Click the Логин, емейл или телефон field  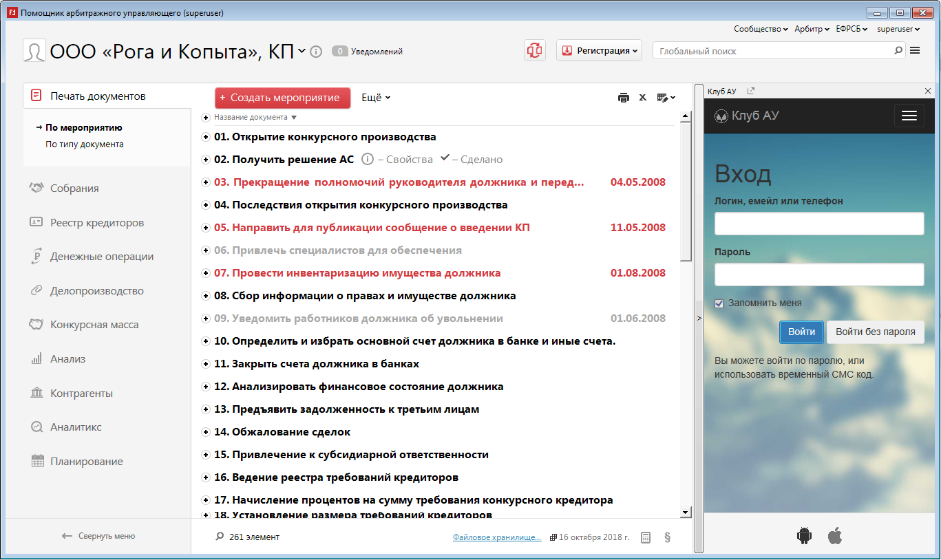819,224
